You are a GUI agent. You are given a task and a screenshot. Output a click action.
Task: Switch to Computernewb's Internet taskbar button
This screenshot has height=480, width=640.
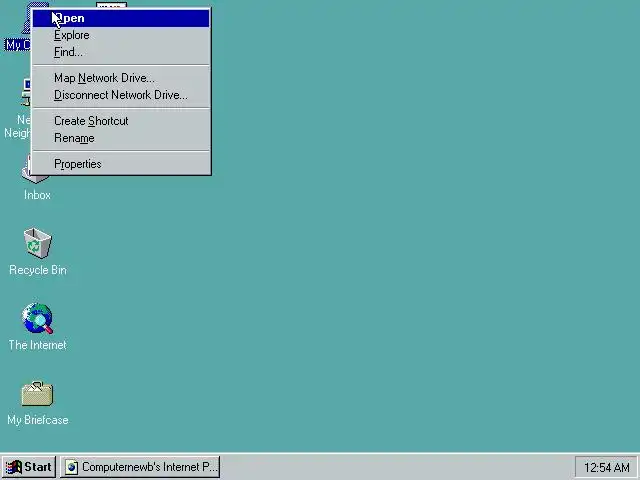140,467
